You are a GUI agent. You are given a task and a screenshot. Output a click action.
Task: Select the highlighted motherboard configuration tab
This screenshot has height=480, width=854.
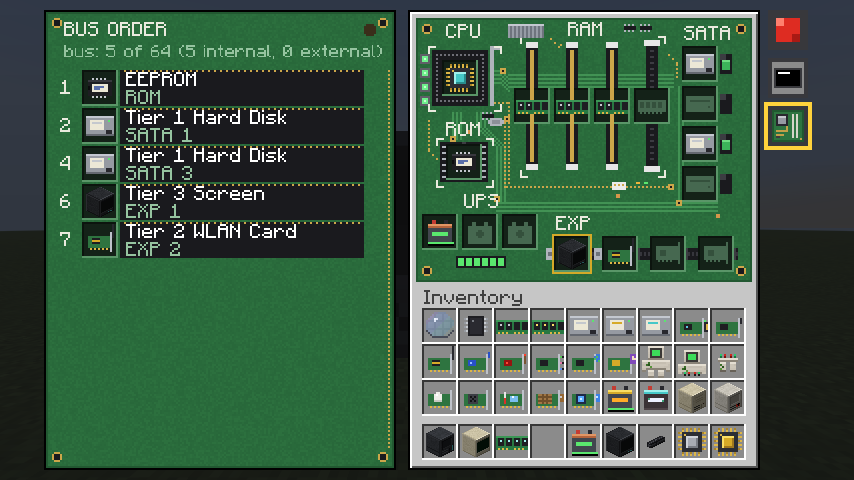pos(788,126)
